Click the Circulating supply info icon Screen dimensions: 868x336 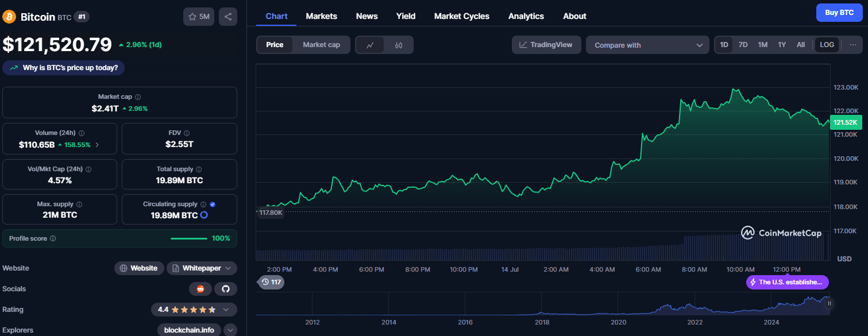pos(203,204)
